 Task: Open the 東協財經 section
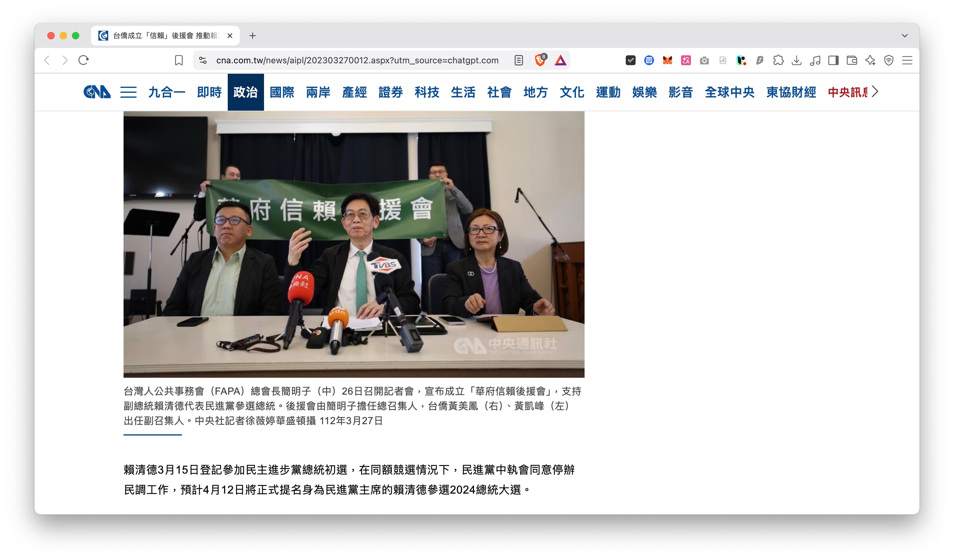point(791,92)
